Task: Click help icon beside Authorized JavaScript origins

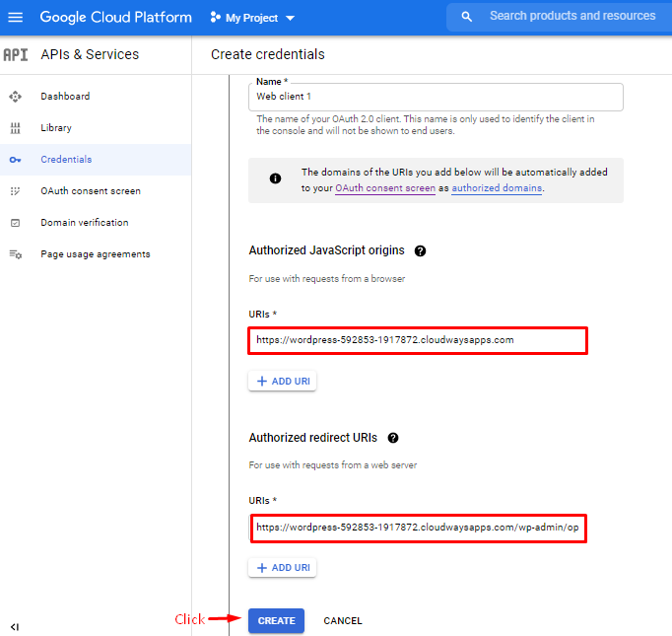Action: (420, 250)
